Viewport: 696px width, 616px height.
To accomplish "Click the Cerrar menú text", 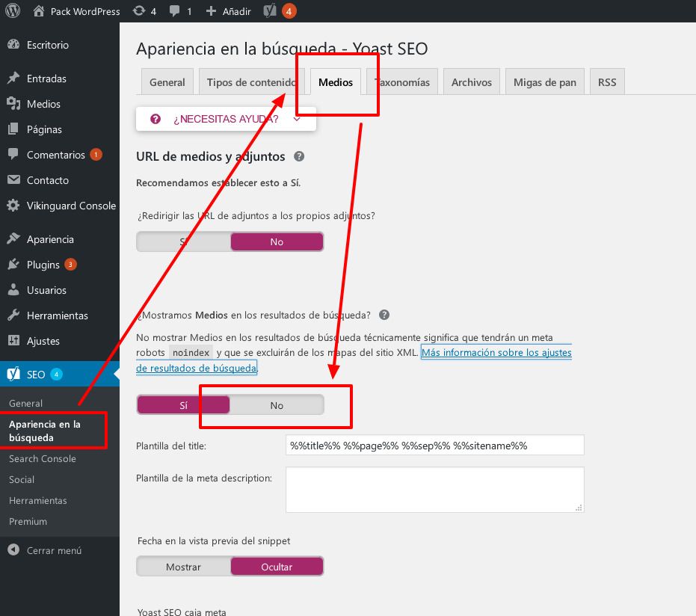I will pos(54,550).
